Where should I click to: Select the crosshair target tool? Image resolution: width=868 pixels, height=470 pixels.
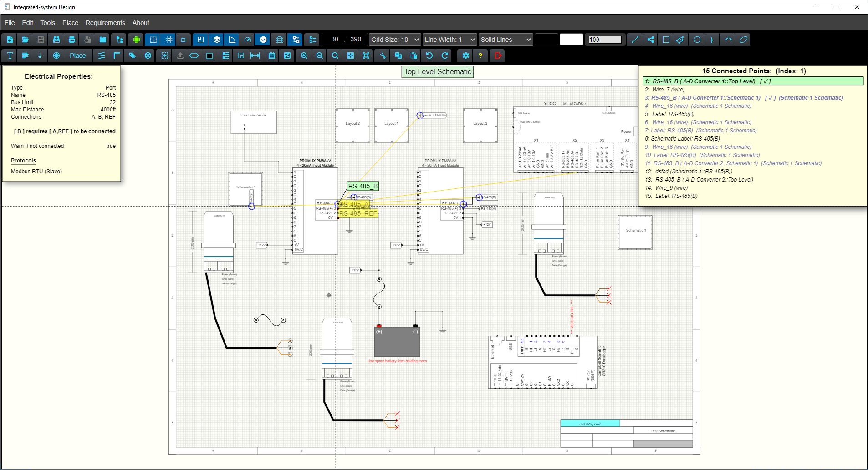click(56, 56)
